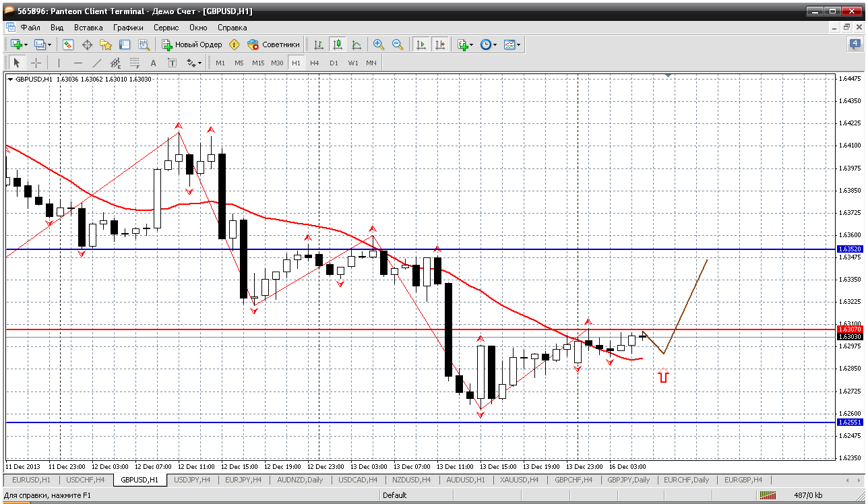
Task: Switch to the USDJPY,H4 chart tab
Action: (x=192, y=480)
